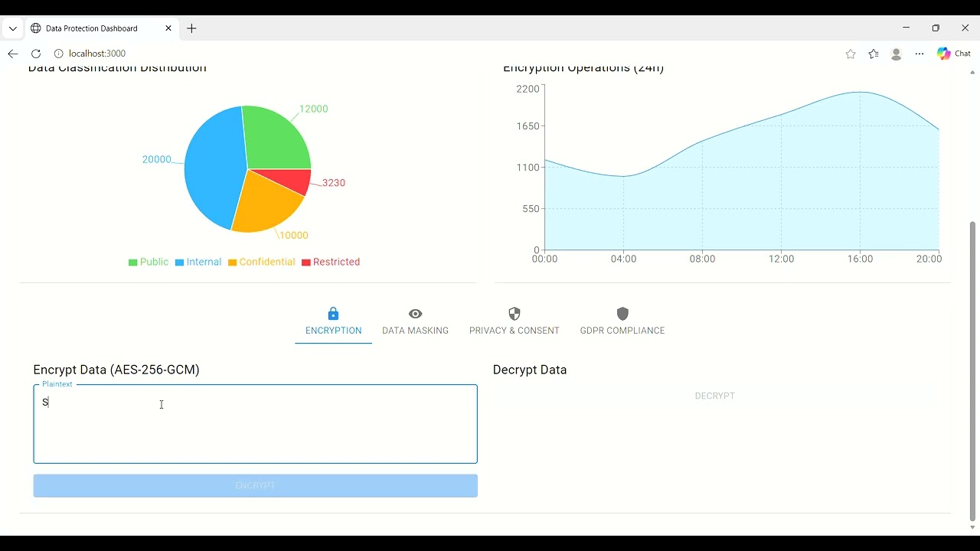
Task: Click the GDPR Compliance shield icon
Action: pyautogui.click(x=622, y=314)
